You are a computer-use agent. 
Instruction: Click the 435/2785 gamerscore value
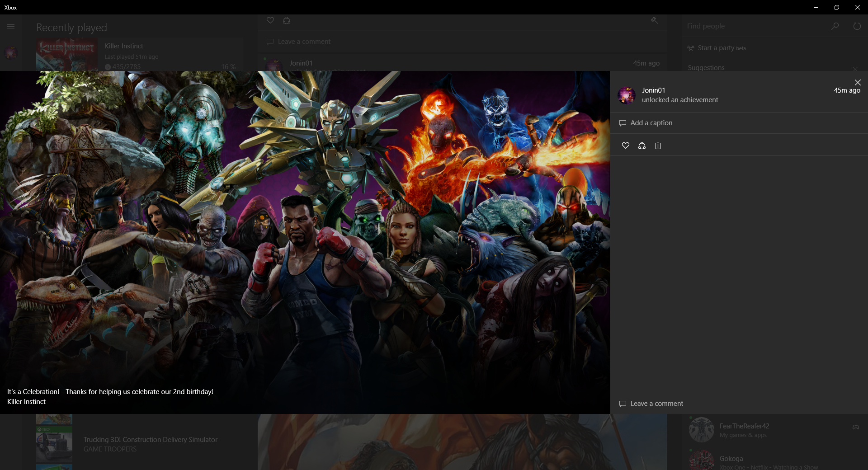coord(127,67)
